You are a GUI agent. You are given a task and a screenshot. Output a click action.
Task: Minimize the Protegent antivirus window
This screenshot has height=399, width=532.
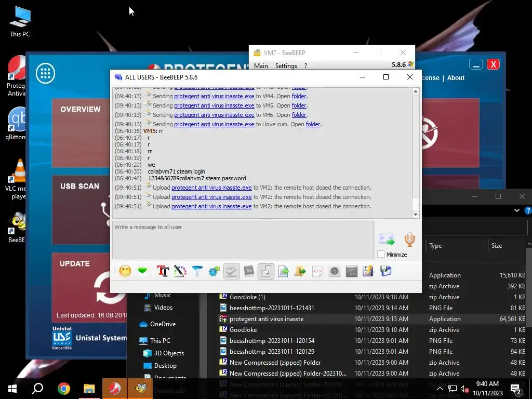click(x=476, y=64)
